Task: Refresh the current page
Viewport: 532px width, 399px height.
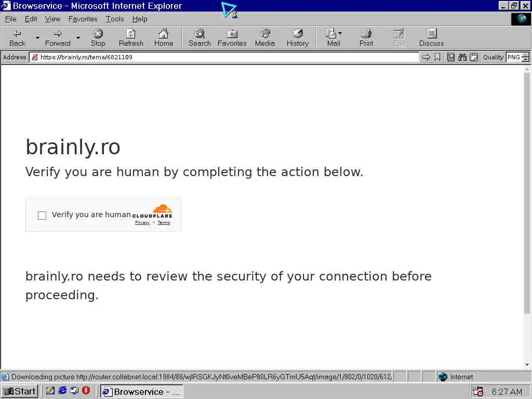Action: tap(131, 37)
